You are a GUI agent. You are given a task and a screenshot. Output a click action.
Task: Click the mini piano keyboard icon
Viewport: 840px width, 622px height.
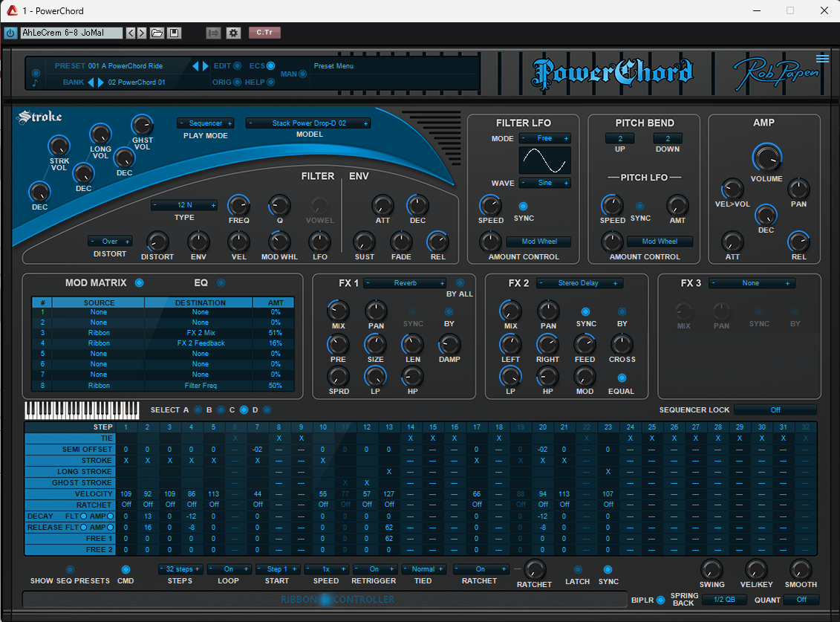pos(82,409)
